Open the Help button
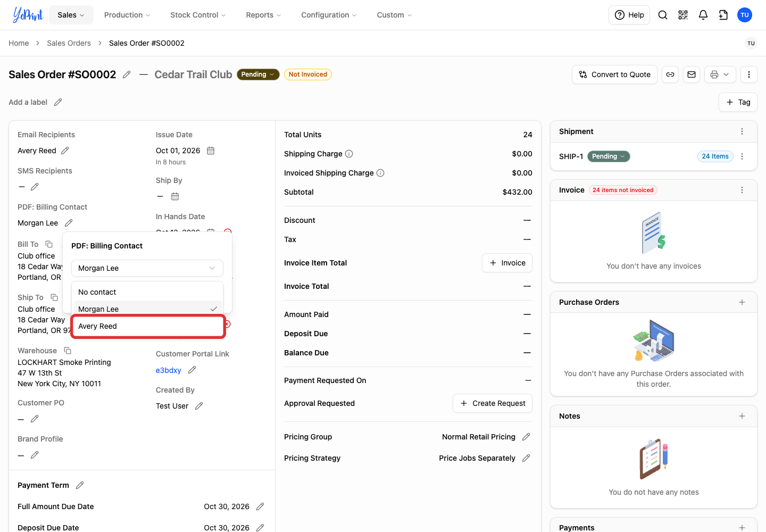 pyautogui.click(x=629, y=15)
